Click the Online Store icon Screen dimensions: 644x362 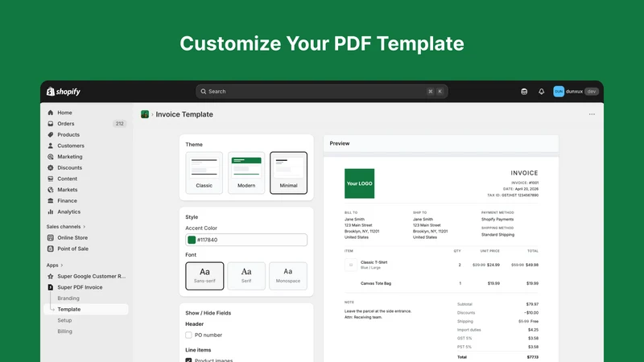point(51,237)
